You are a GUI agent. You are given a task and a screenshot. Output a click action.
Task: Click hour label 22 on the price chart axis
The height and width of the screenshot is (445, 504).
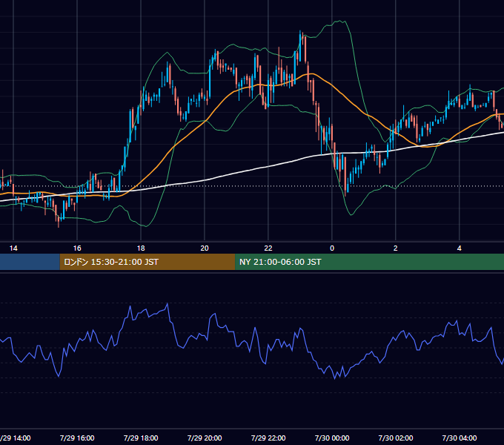(x=268, y=248)
